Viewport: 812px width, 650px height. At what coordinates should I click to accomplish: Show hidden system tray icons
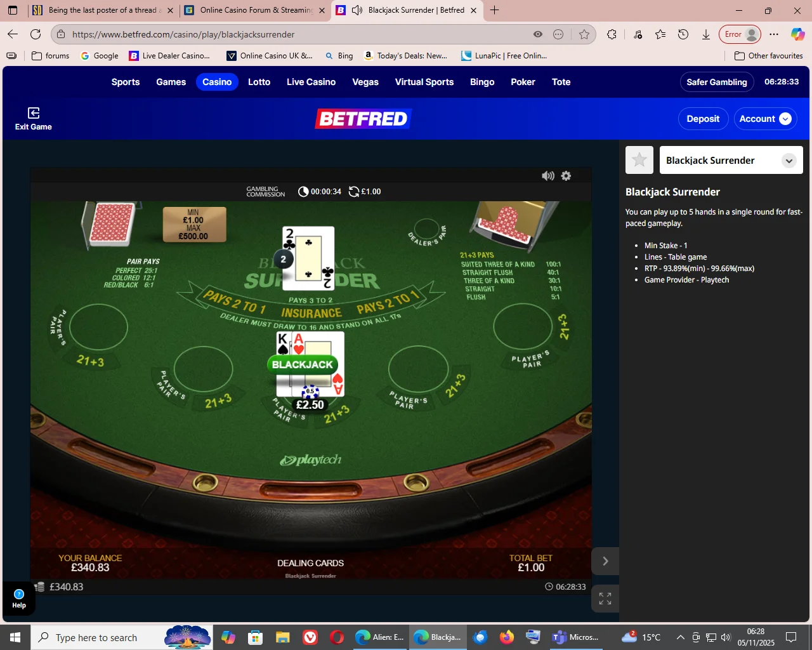[680, 637]
